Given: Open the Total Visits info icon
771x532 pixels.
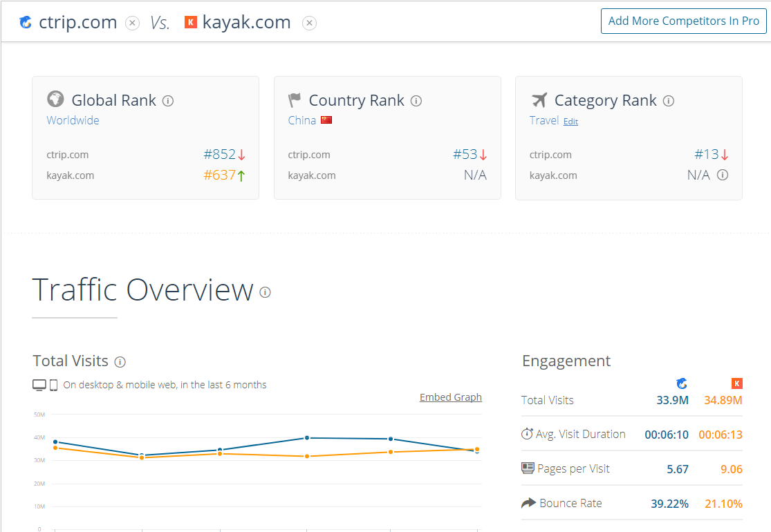Looking at the screenshot, I should point(120,363).
